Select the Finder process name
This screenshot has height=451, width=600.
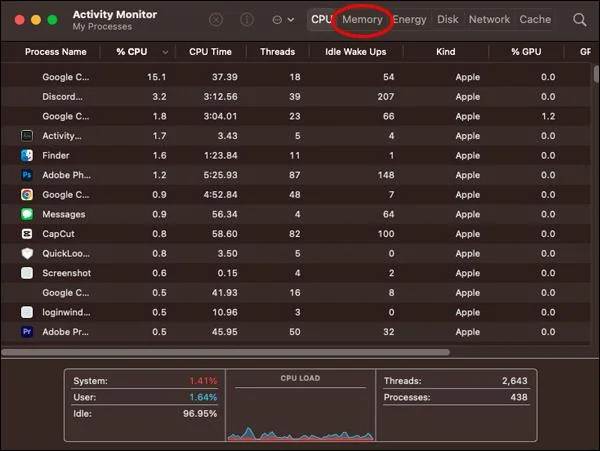(x=55, y=155)
